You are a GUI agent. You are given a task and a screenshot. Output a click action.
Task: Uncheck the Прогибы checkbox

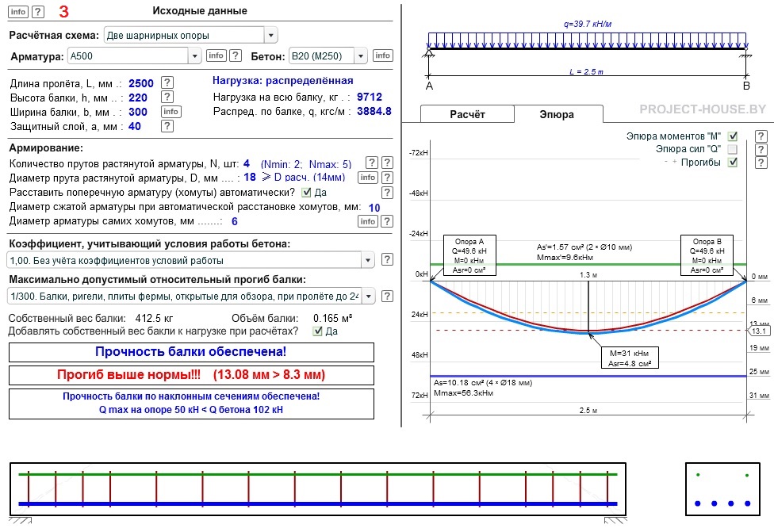point(733,162)
